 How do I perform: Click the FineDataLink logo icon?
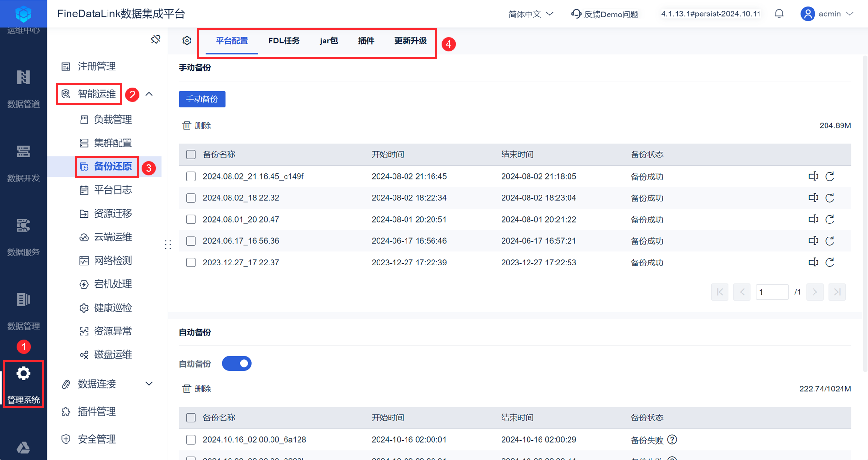pos(23,14)
